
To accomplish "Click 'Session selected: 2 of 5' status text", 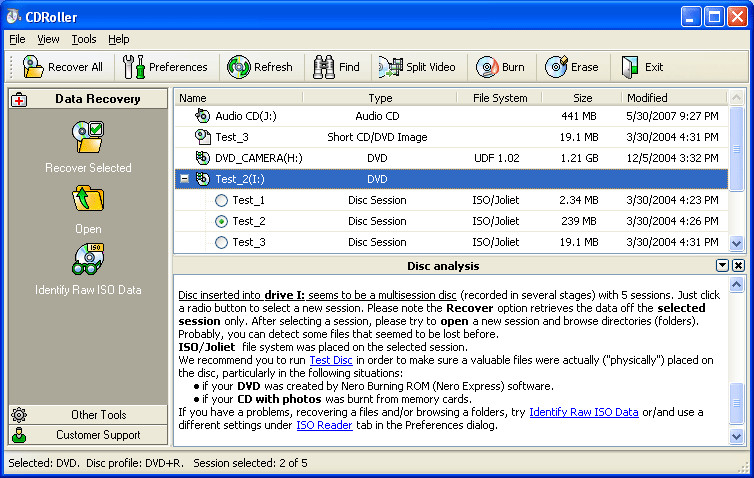I will pos(250,463).
